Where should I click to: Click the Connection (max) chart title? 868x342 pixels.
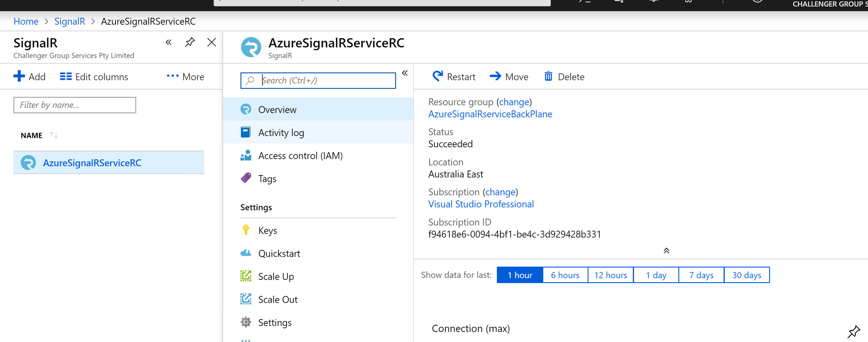tap(471, 329)
